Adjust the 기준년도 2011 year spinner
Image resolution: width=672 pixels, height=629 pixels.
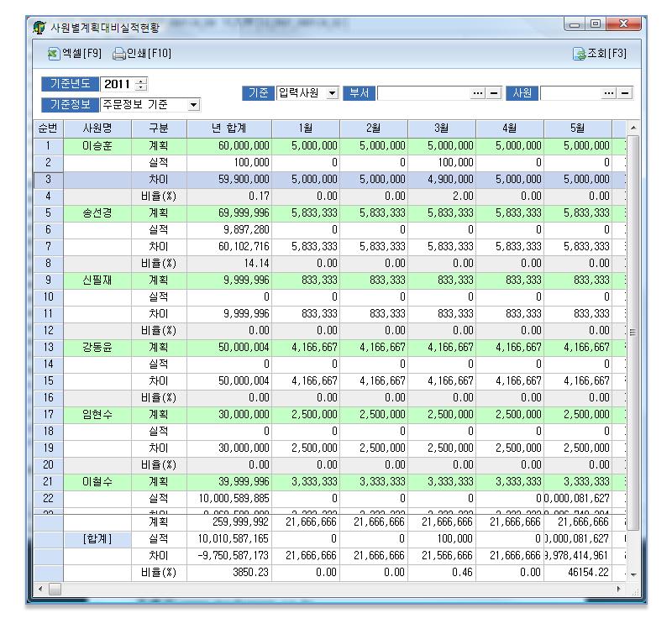[140, 85]
